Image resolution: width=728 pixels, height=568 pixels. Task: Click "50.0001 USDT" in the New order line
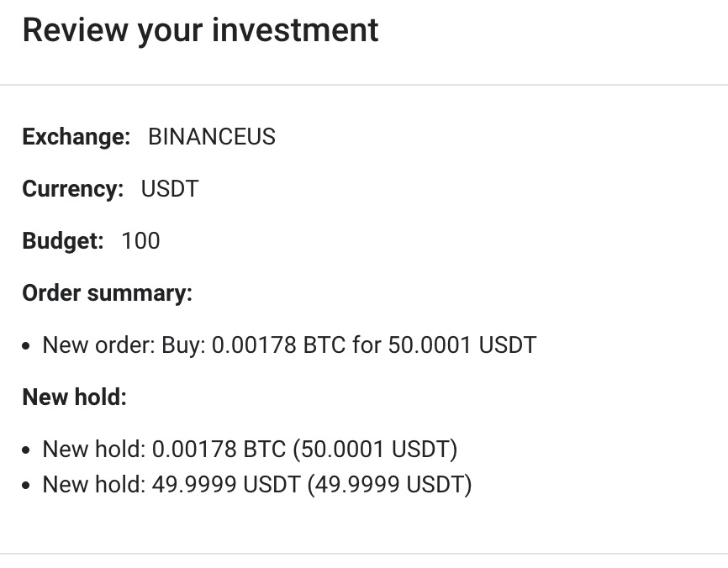coord(462,345)
